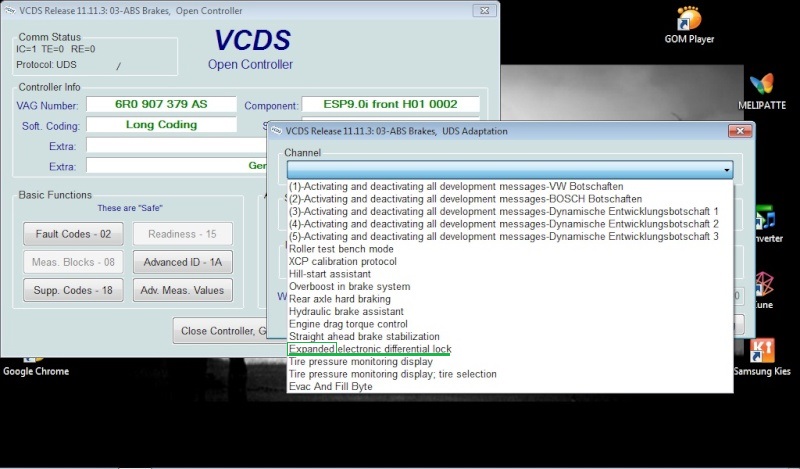Click the VCDS icon in UDS Adaptation title bar
This screenshot has width=800, height=469.
(276, 131)
